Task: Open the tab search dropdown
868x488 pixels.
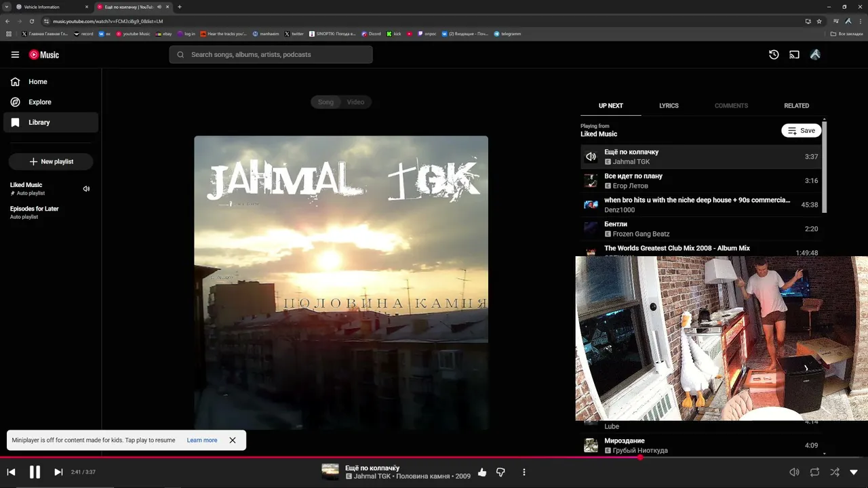Action: tap(6, 7)
